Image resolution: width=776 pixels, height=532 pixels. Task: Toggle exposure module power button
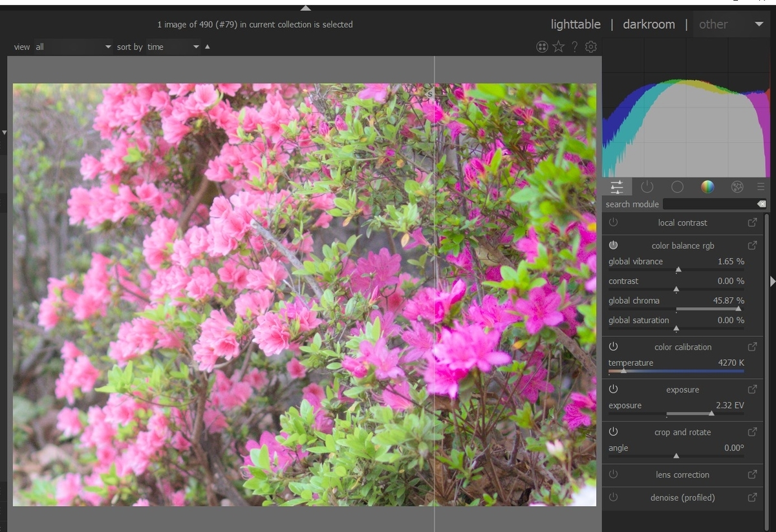613,390
